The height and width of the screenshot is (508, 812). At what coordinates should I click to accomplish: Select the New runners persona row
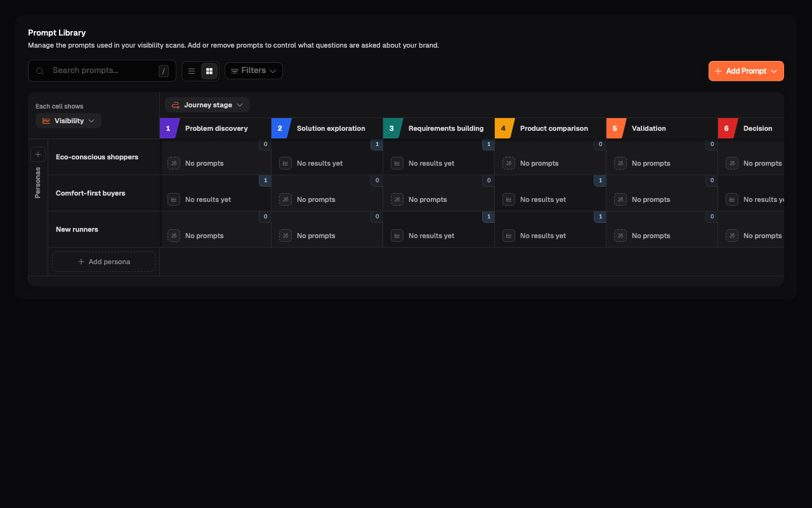pyautogui.click(x=104, y=229)
